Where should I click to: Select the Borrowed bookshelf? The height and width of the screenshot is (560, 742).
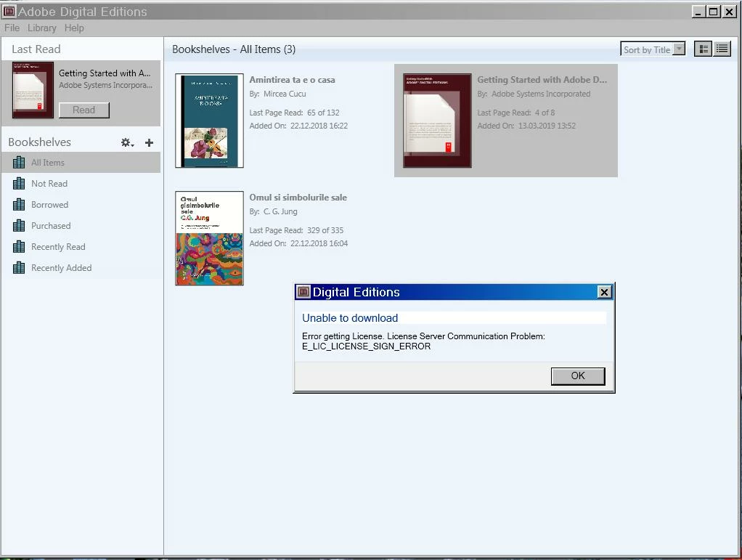coord(81,205)
